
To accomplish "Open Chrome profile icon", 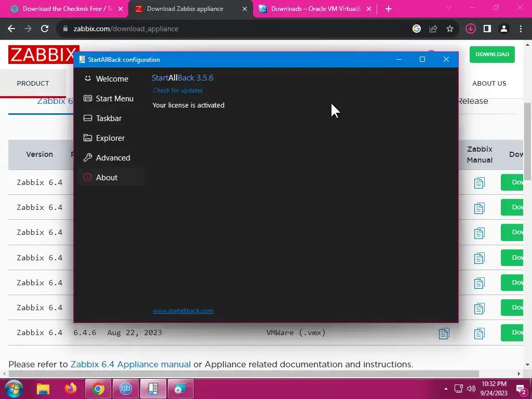I will click(504, 29).
